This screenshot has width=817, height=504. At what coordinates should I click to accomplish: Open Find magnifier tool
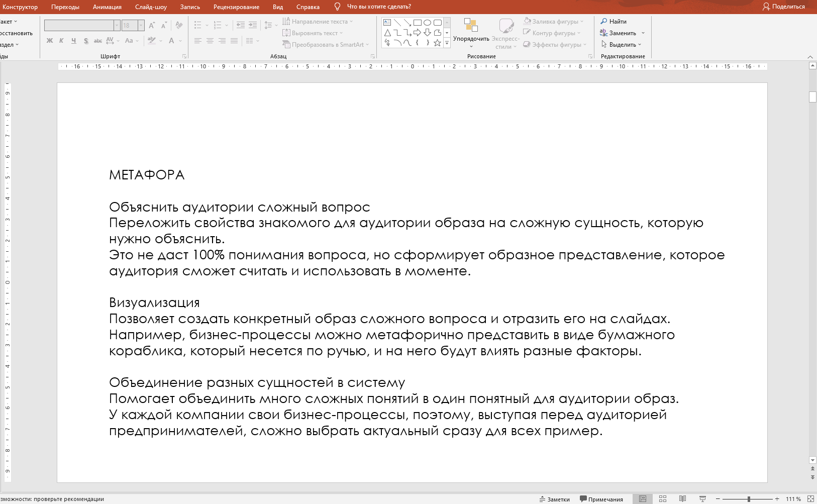coord(604,21)
